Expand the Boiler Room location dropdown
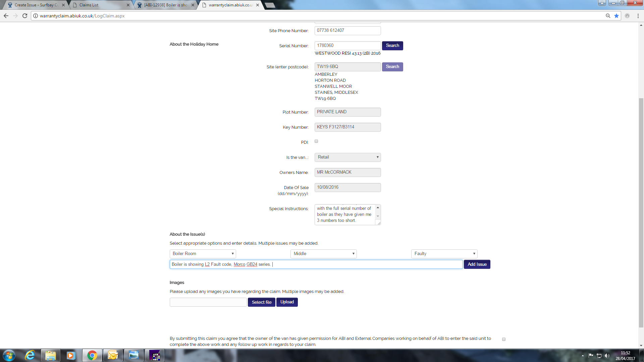This screenshot has height=362, width=644. (x=203, y=254)
